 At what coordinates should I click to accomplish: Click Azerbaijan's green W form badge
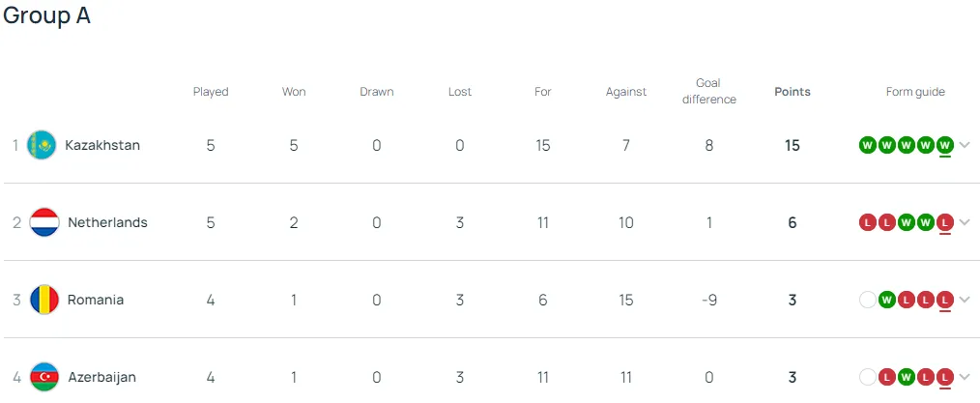click(906, 377)
